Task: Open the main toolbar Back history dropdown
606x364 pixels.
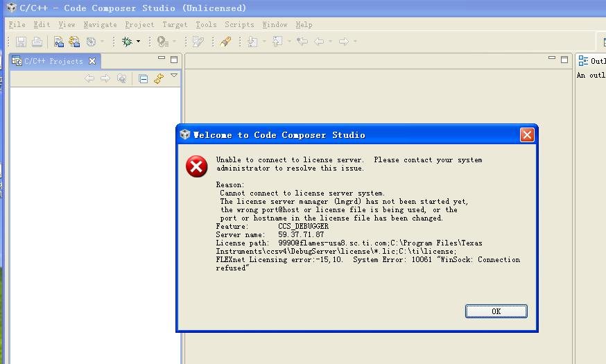Action: [331, 42]
